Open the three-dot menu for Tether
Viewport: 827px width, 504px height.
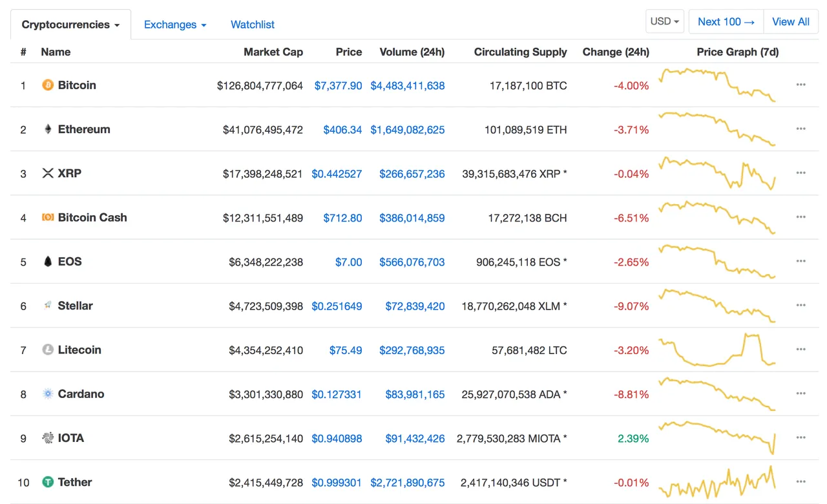[801, 481]
